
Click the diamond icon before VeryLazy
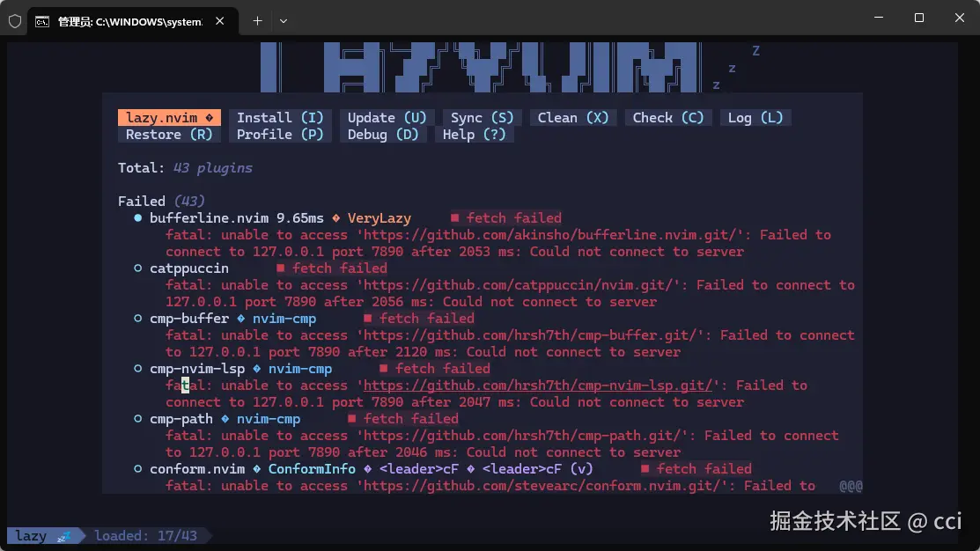(x=335, y=218)
